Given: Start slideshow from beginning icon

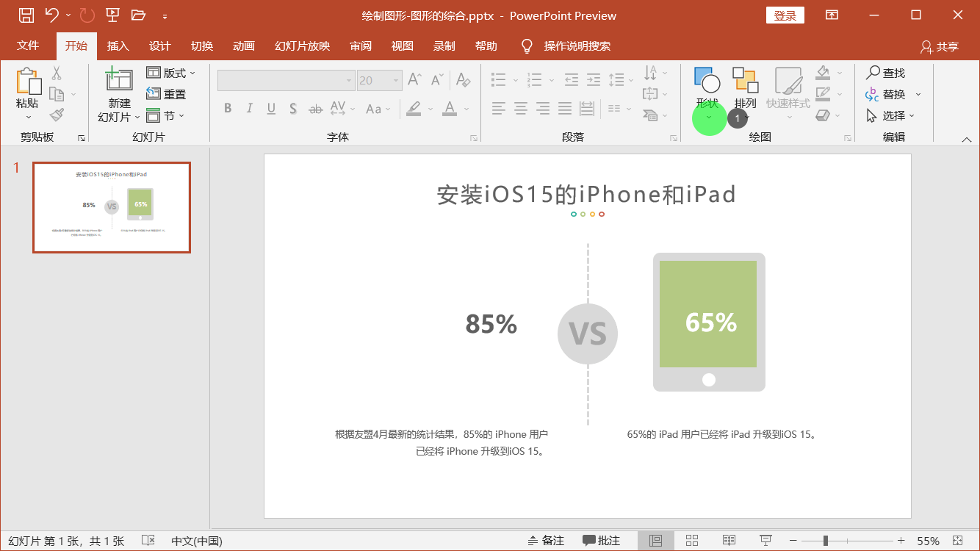Looking at the screenshot, I should [x=112, y=15].
